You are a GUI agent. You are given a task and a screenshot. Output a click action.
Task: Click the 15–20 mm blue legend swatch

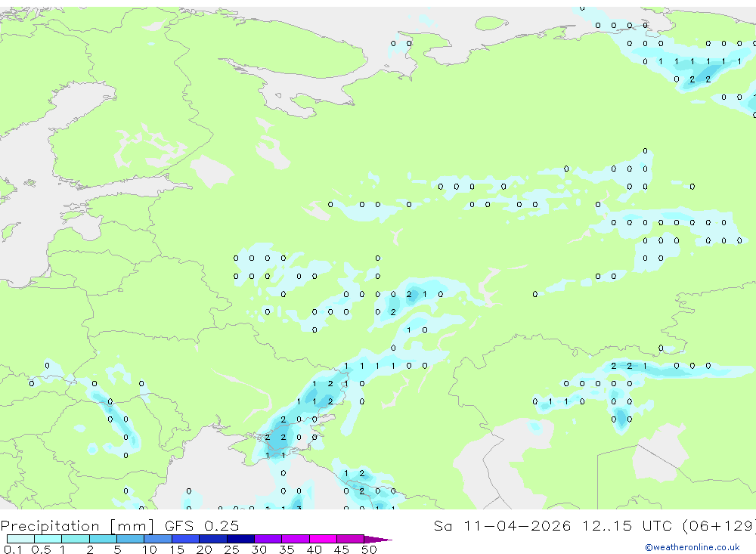click(x=186, y=539)
